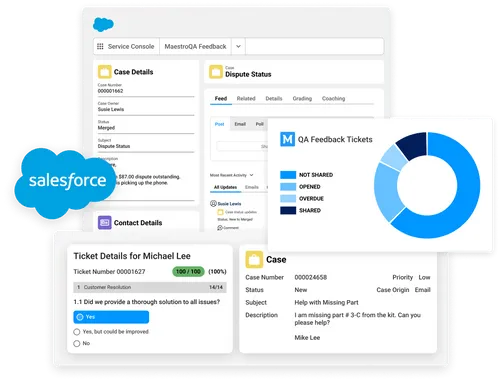Click the Dispute Status case icon

coord(216,72)
